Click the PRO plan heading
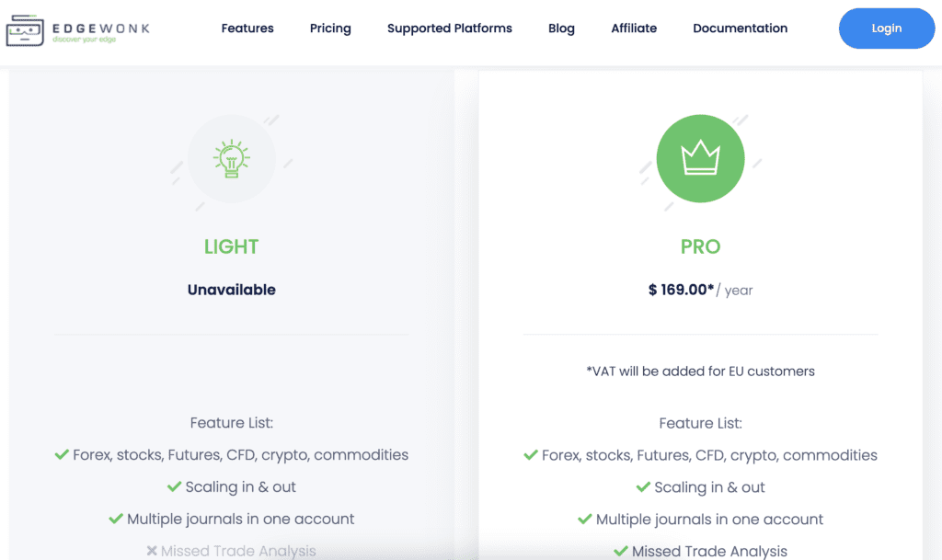 click(700, 246)
